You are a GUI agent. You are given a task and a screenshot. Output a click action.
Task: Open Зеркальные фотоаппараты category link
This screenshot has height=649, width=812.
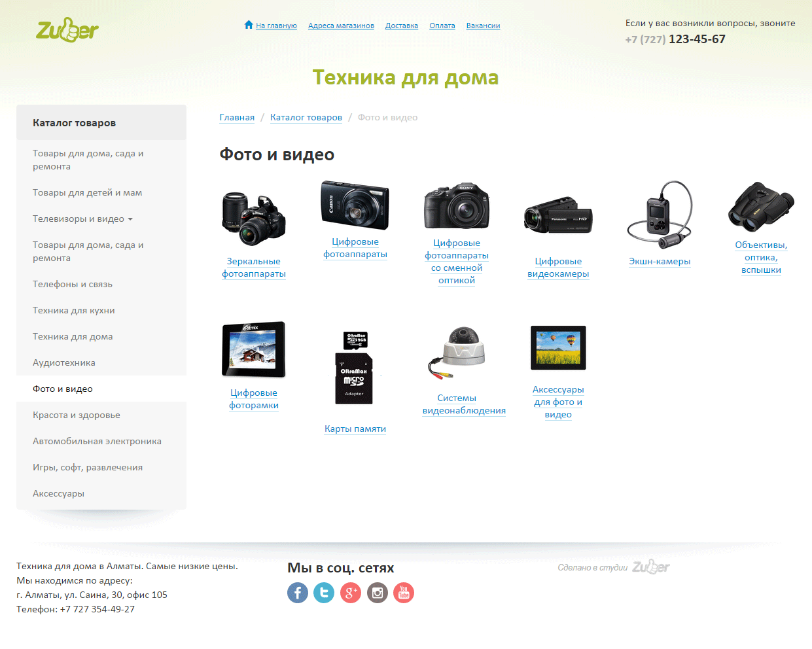(x=254, y=268)
